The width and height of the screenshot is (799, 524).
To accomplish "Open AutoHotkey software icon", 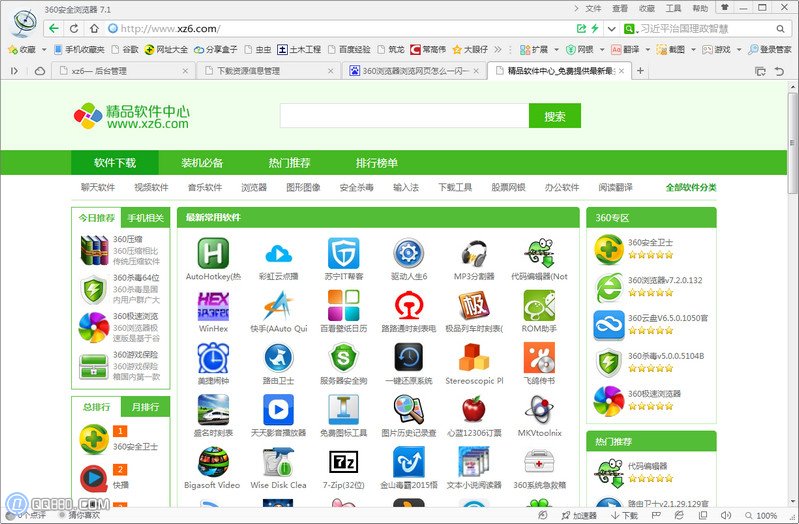I will tap(213, 253).
